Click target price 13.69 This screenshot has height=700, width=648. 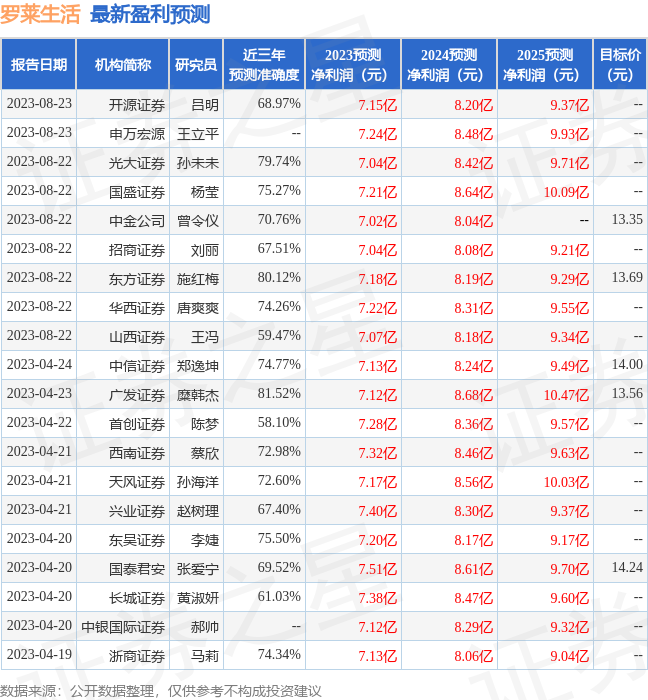click(x=627, y=277)
